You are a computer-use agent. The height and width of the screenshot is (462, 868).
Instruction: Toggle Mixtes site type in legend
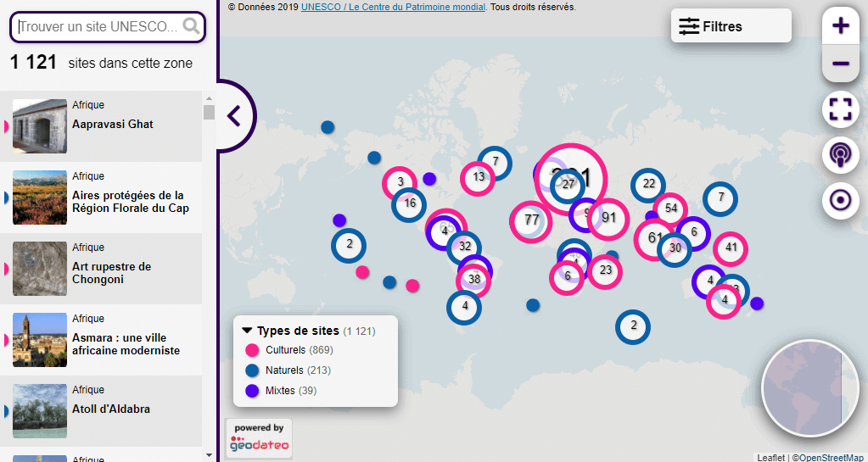(x=280, y=391)
